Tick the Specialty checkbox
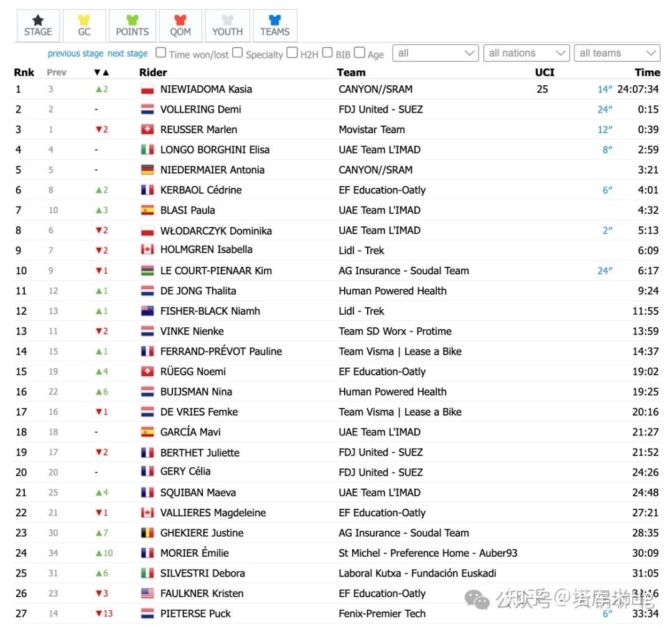672x627 pixels. click(238, 53)
